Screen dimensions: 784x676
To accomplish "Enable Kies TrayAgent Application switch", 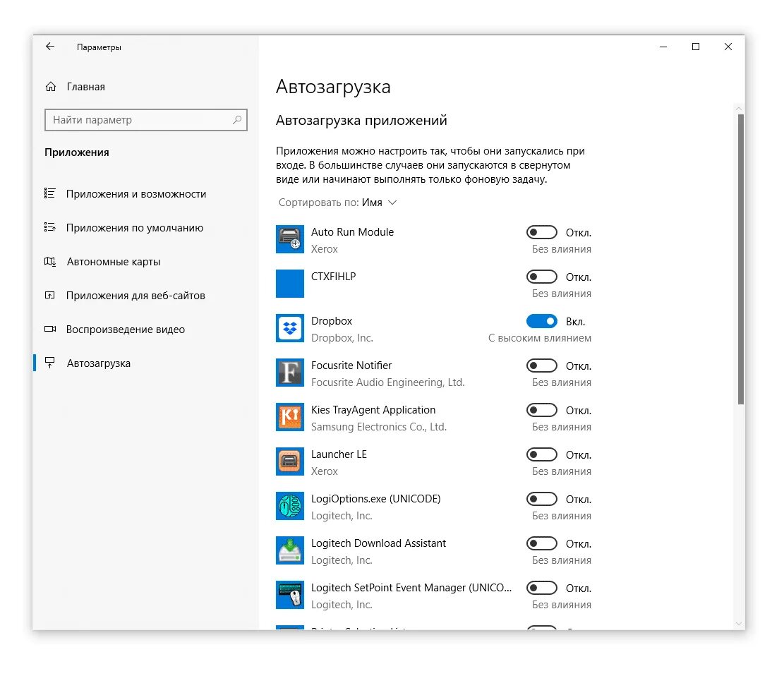I will click(541, 411).
